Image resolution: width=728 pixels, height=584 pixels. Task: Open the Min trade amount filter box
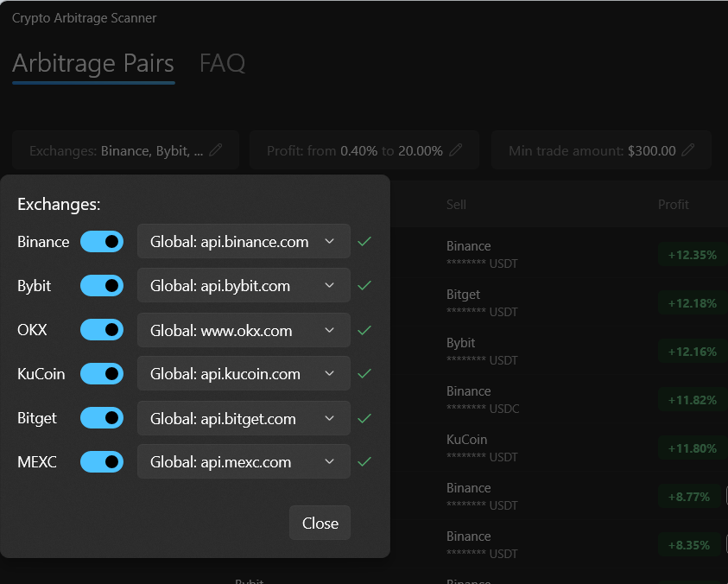(601, 150)
